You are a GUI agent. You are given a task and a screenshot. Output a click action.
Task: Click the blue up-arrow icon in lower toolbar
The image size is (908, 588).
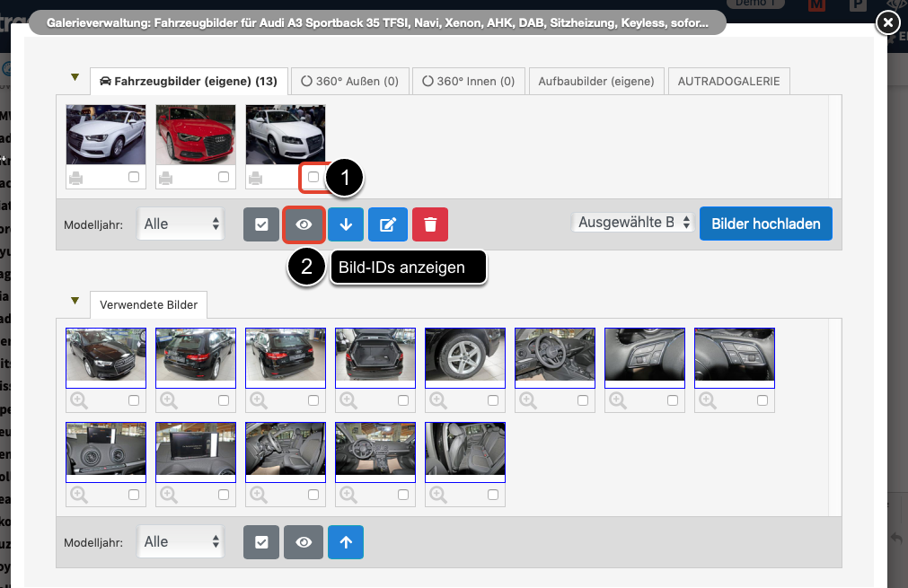[346, 542]
